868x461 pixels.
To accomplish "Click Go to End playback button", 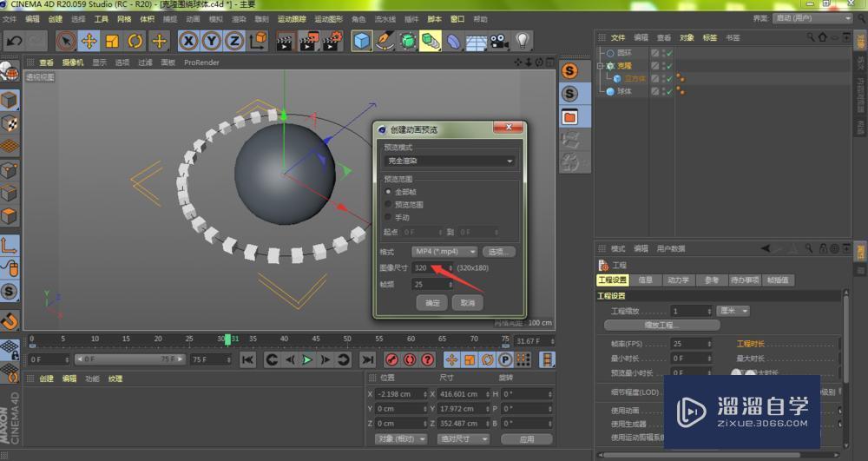I will [x=367, y=359].
